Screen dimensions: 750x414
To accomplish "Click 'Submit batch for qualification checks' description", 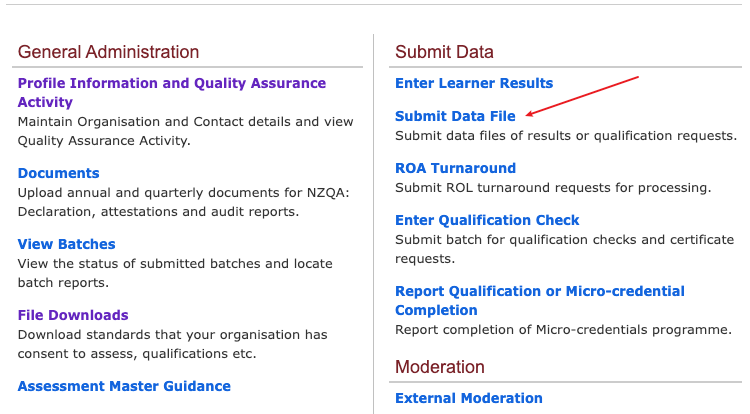I will coord(565,249).
